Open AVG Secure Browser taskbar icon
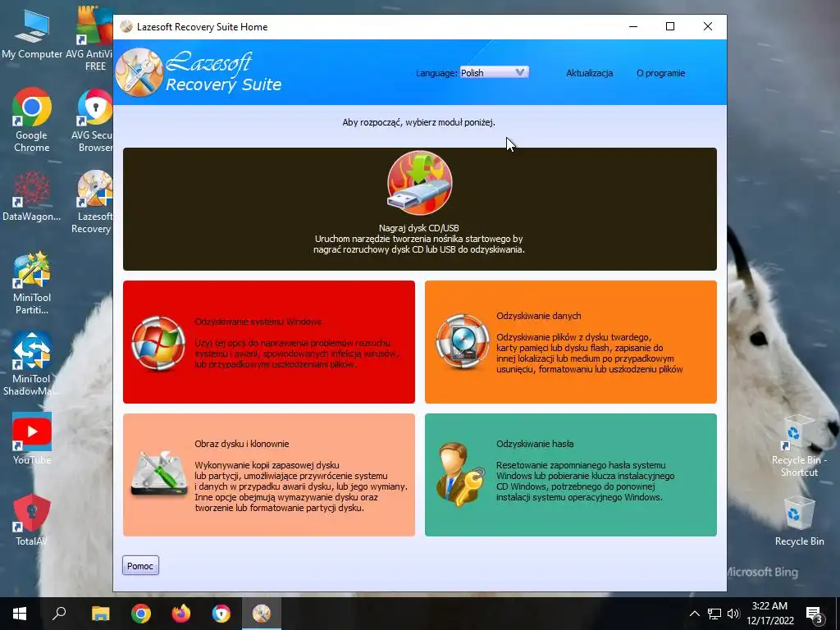This screenshot has height=630, width=840. tap(221, 614)
